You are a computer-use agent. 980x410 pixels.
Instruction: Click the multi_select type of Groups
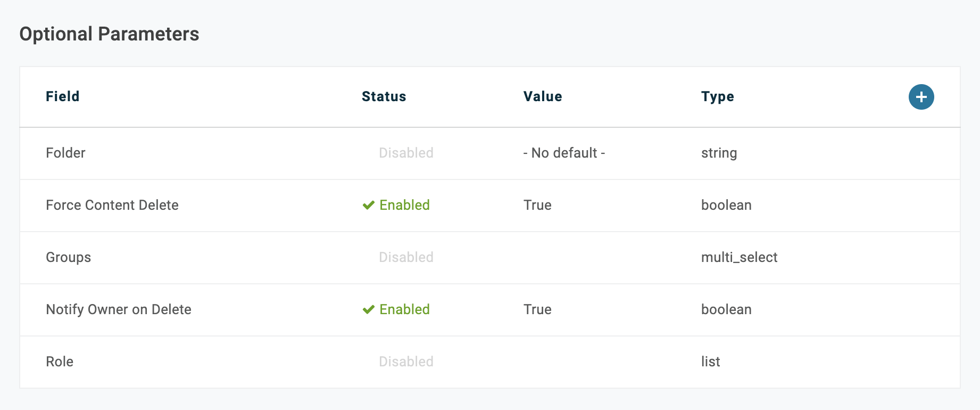click(740, 258)
